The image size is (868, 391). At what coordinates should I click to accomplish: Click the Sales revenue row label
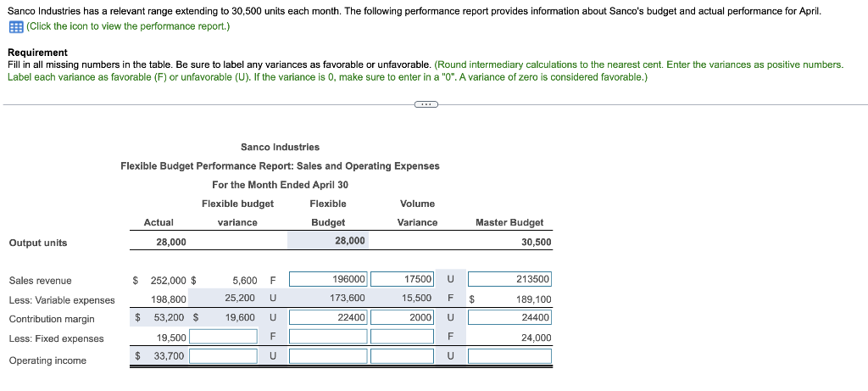pyautogui.click(x=40, y=281)
